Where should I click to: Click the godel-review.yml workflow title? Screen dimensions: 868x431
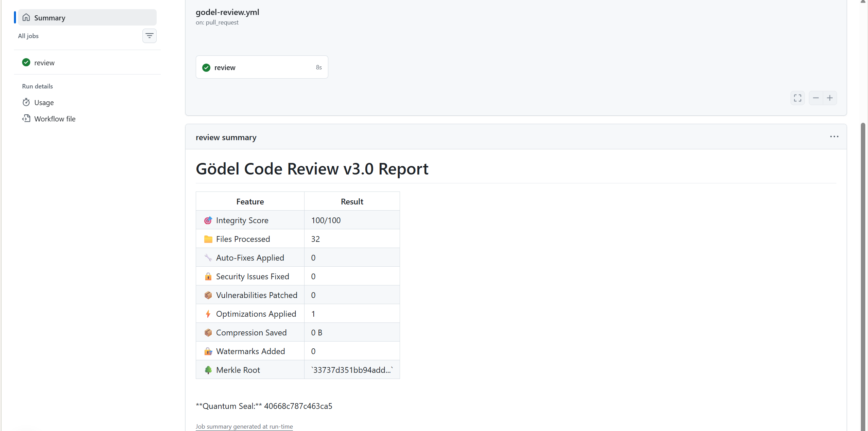click(x=227, y=12)
